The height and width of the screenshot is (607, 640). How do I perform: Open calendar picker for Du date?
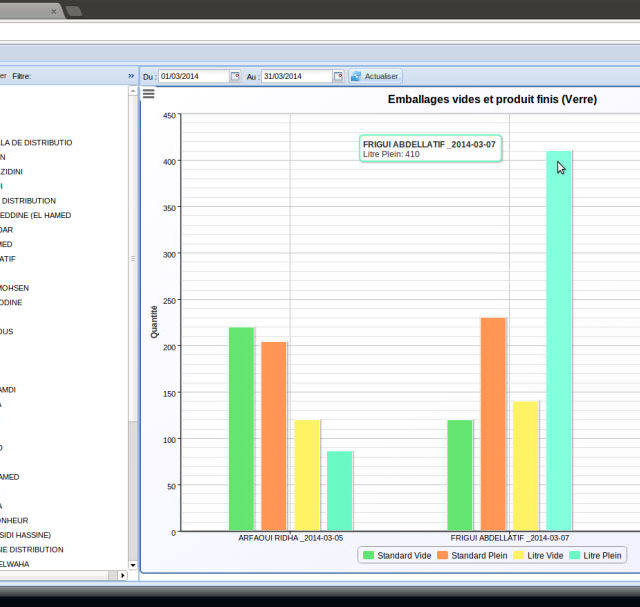(x=235, y=76)
